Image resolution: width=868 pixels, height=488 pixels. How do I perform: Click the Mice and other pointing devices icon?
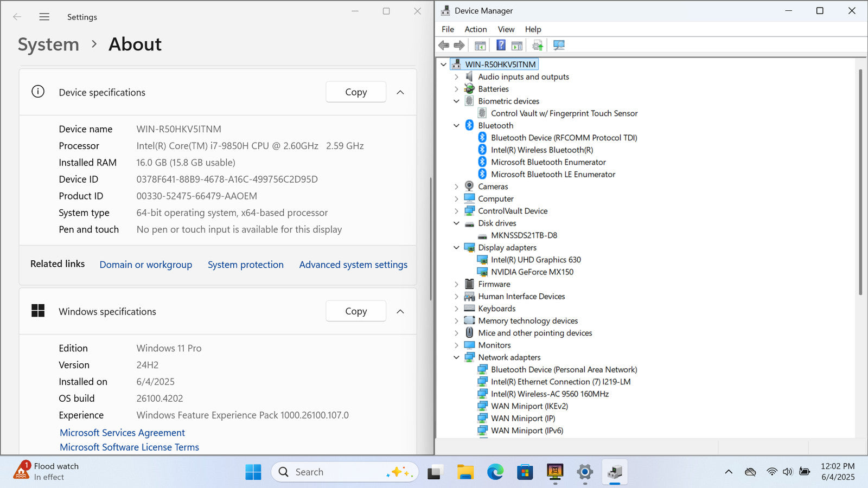(469, 333)
